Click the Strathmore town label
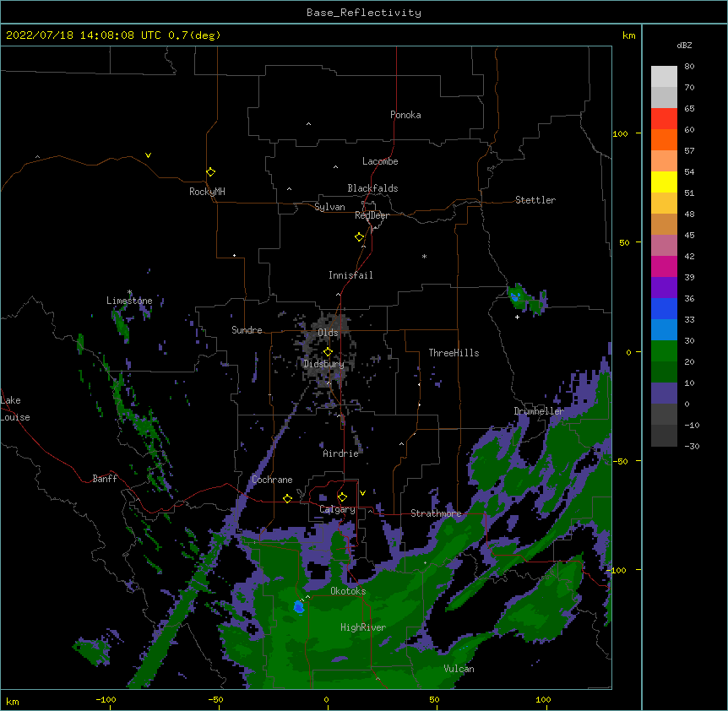The image size is (728, 711). (436, 513)
